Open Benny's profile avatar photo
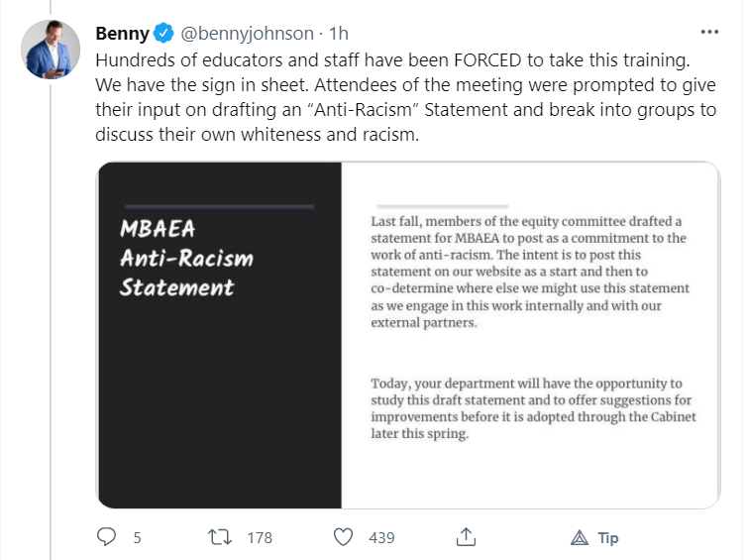Screen dimensions: 747x560 tap(51, 48)
